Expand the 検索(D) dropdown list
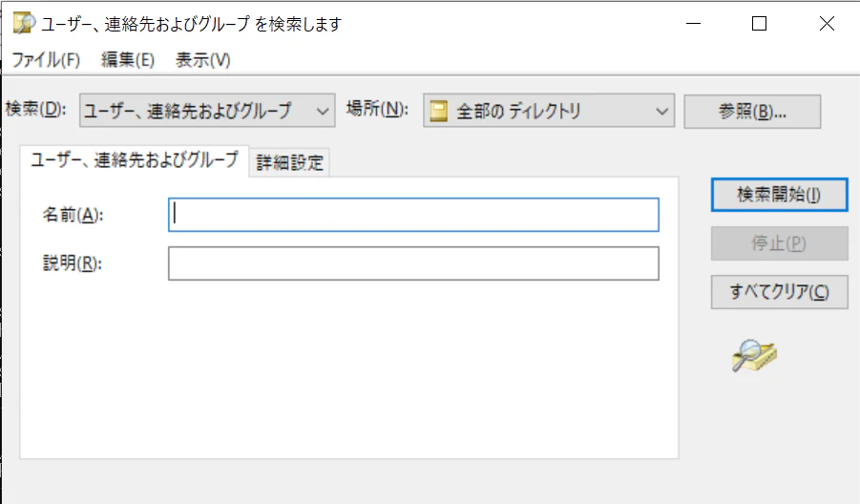The height and width of the screenshot is (504, 860). (207, 110)
